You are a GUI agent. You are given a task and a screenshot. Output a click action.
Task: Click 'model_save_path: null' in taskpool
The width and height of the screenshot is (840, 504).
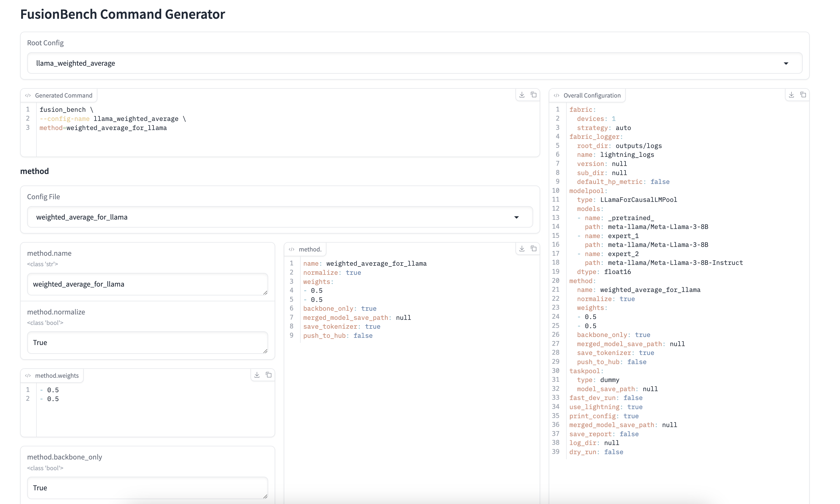617,389
